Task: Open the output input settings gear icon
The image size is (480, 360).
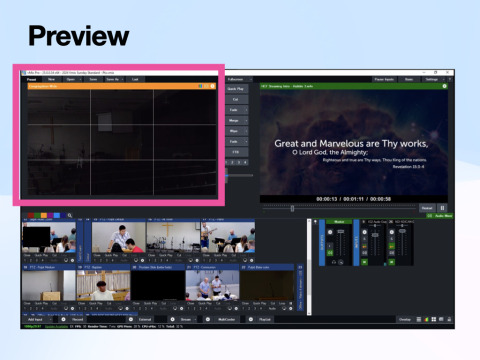Action: pyautogui.click(x=444, y=86)
